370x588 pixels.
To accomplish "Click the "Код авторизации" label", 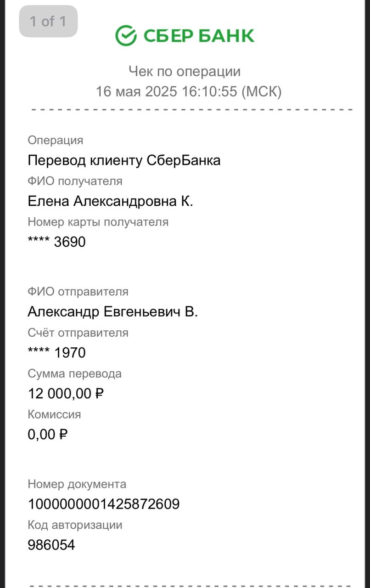I will pyautogui.click(x=75, y=525).
